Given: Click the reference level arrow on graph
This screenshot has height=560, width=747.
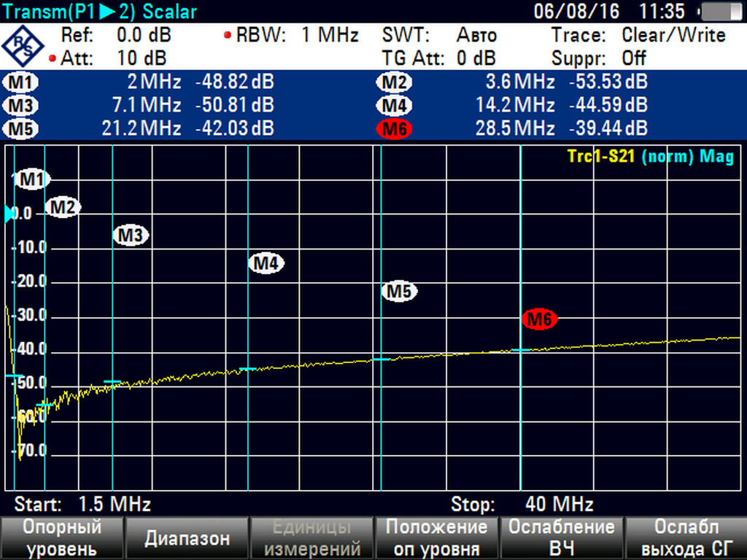Looking at the screenshot, I should click(x=9, y=214).
